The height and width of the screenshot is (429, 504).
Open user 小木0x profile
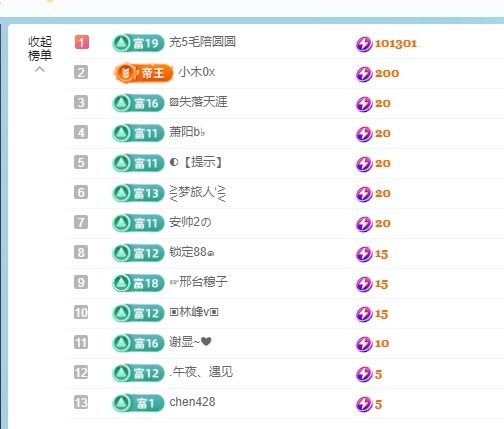[197, 72]
